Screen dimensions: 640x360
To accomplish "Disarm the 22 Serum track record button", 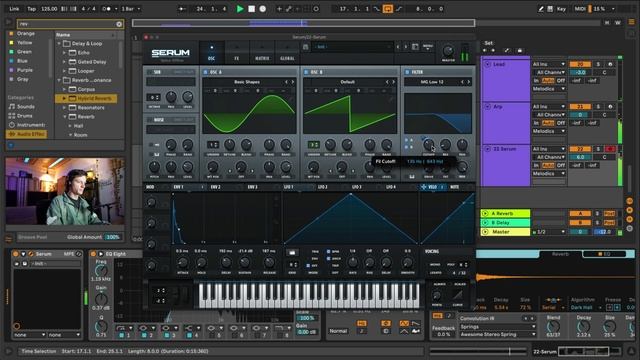I will (x=610, y=149).
